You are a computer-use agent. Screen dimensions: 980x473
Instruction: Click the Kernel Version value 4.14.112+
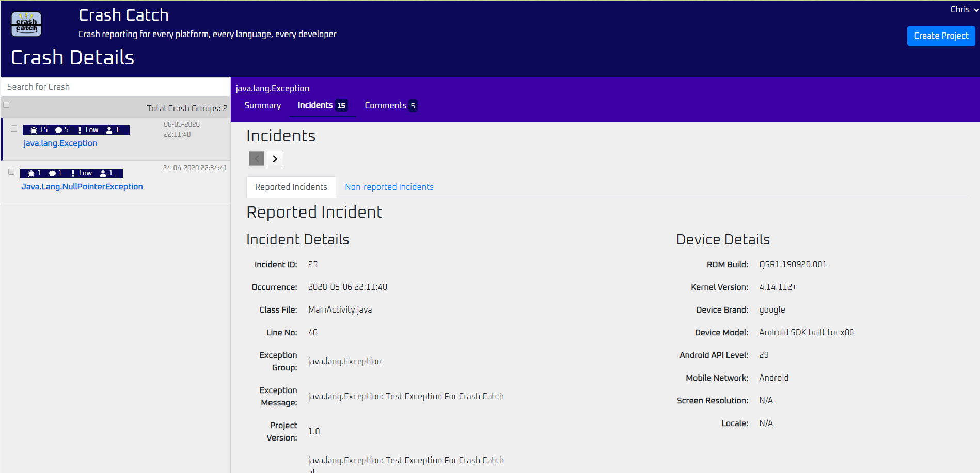click(x=778, y=287)
